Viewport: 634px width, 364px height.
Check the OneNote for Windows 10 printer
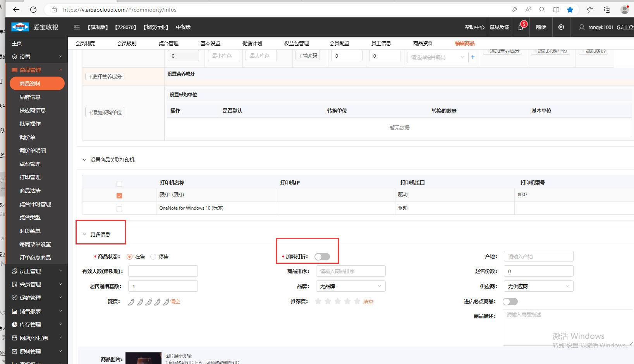coord(119,209)
